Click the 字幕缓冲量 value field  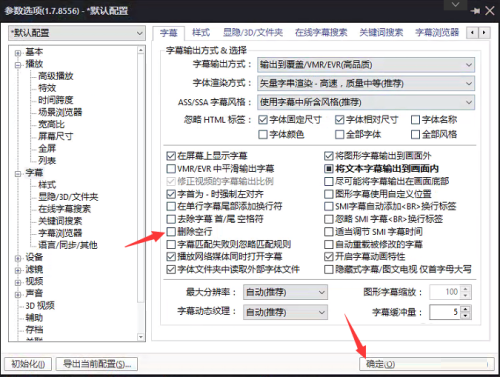pos(445,312)
